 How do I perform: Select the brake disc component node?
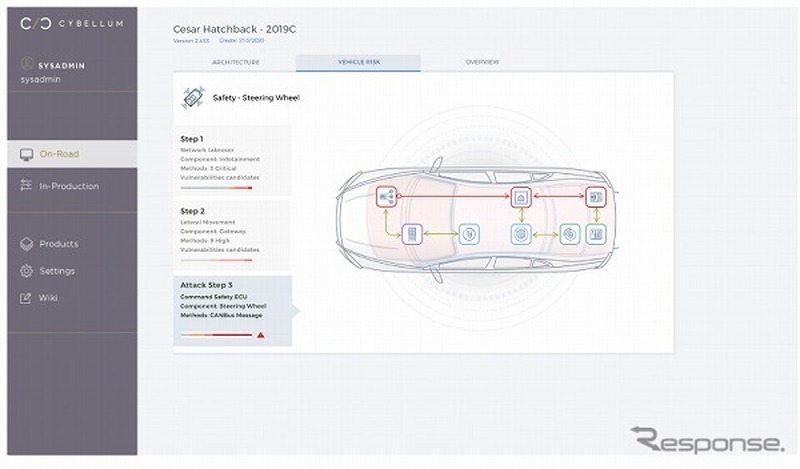[569, 234]
